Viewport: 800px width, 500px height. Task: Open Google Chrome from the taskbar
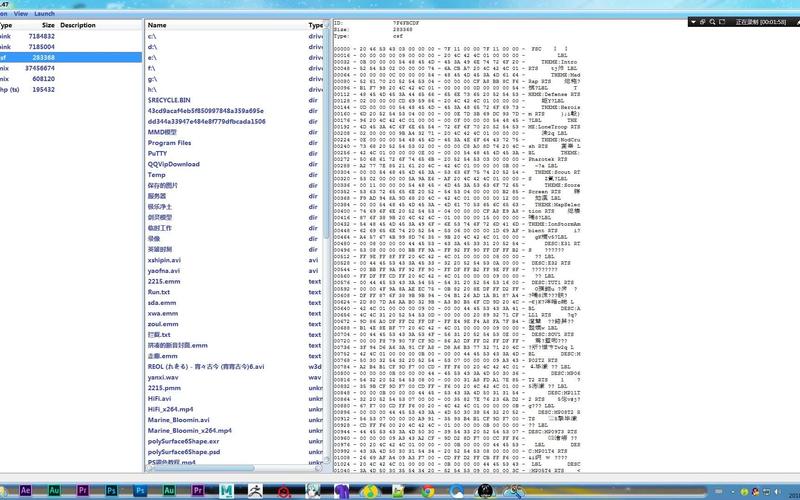[x=428, y=491]
